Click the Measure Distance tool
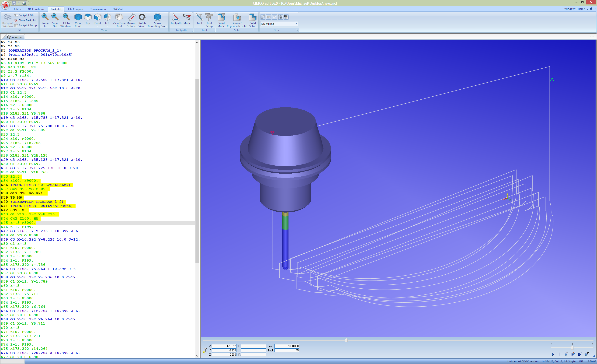Viewport: 597px width, 364px height. 132,20
